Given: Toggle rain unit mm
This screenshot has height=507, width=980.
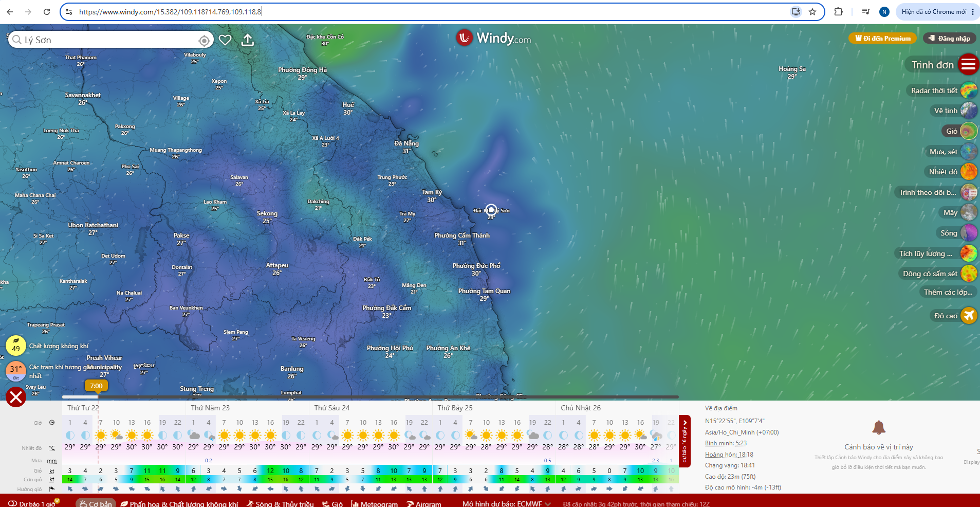Looking at the screenshot, I should (52, 461).
